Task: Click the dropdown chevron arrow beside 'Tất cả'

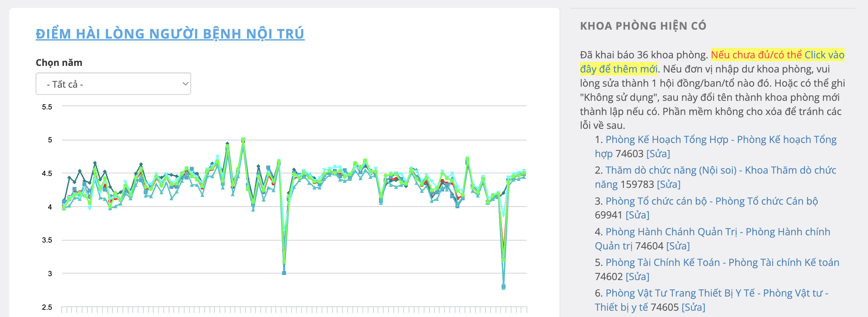Action: [185, 84]
